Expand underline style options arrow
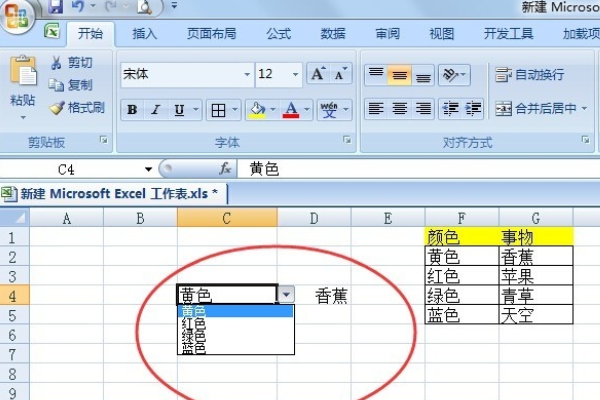 (196, 110)
